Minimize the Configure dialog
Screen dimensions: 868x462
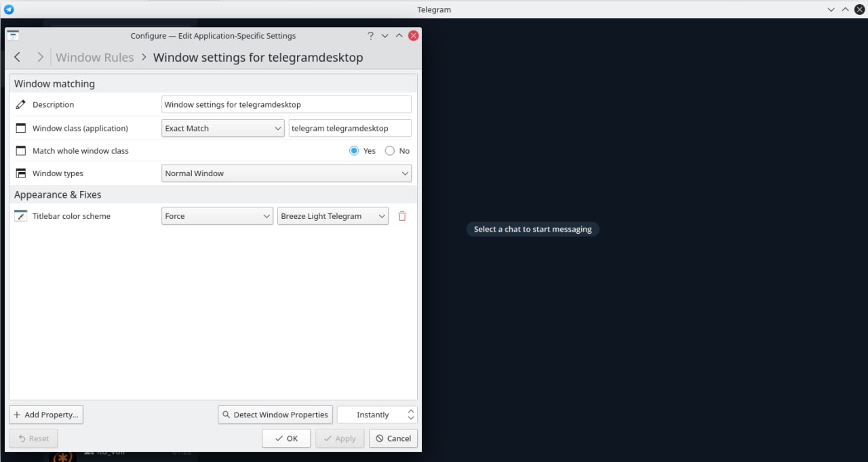click(384, 36)
